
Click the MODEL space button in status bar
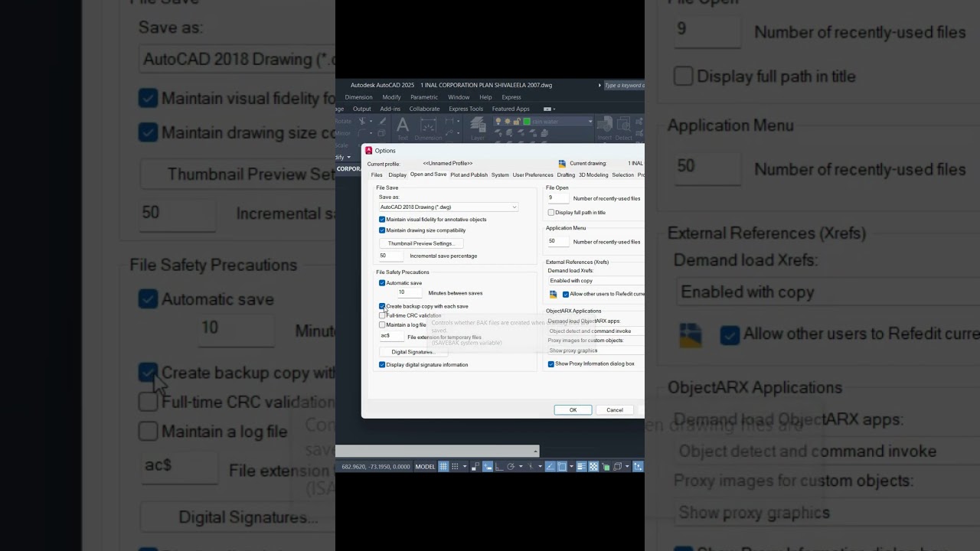425,467
